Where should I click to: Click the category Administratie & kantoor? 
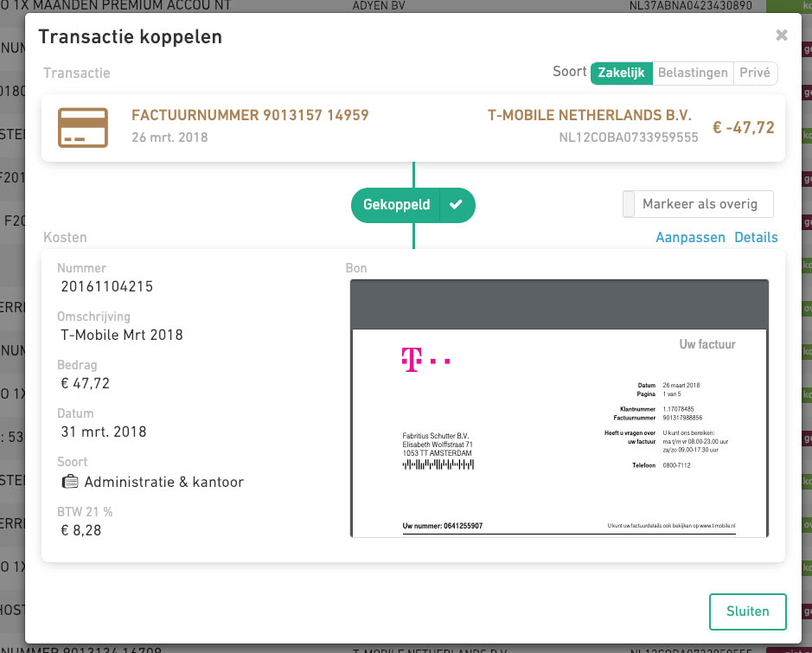pos(164,482)
